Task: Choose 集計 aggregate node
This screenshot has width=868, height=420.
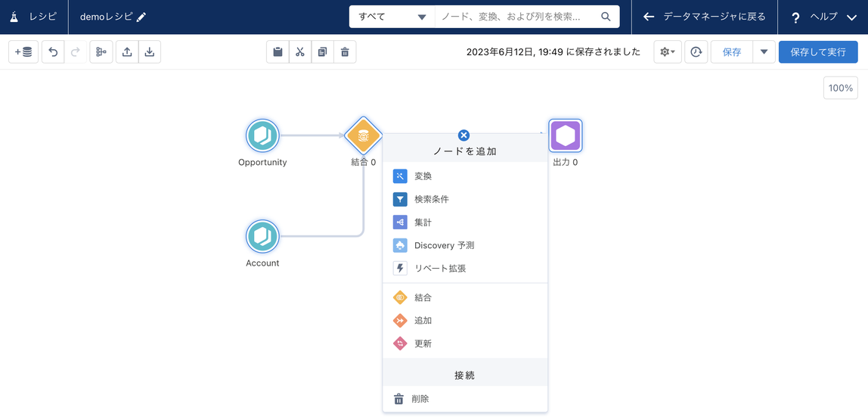Action: [x=465, y=222]
